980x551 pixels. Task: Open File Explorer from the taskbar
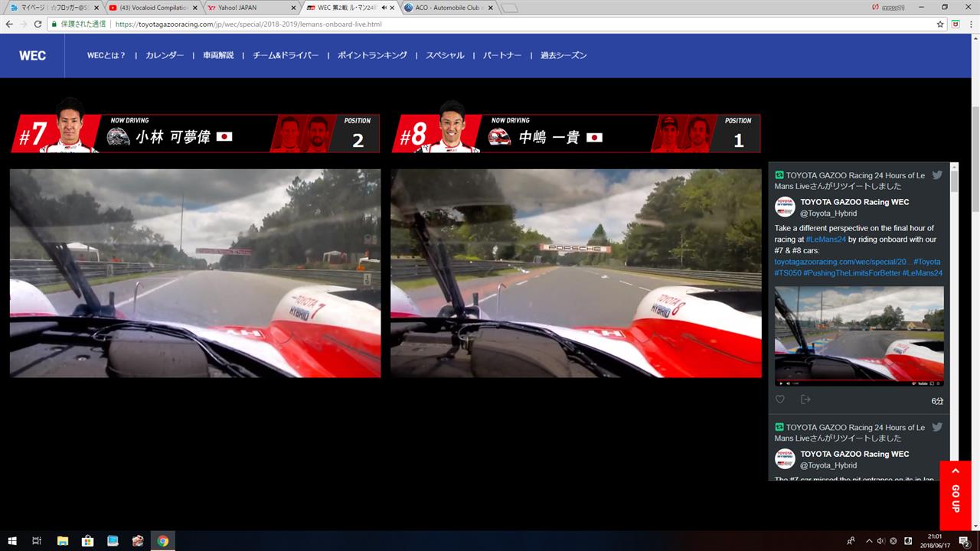click(x=62, y=541)
